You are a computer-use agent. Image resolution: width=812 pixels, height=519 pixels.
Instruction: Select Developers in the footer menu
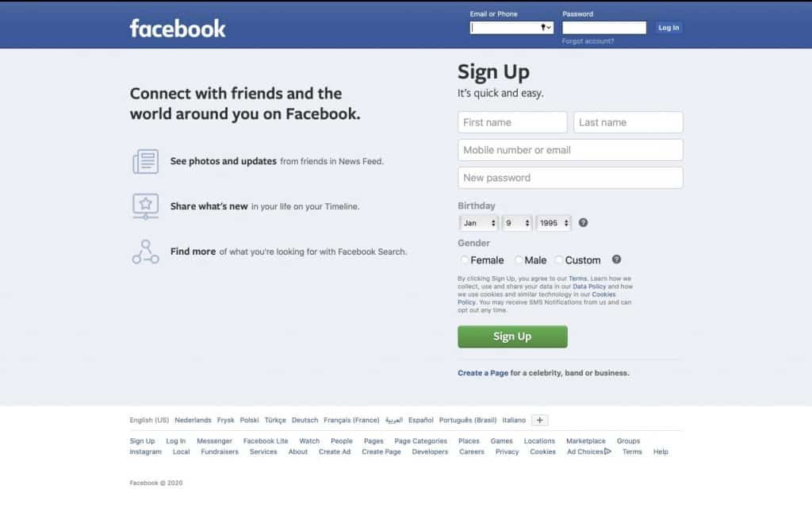coord(430,451)
